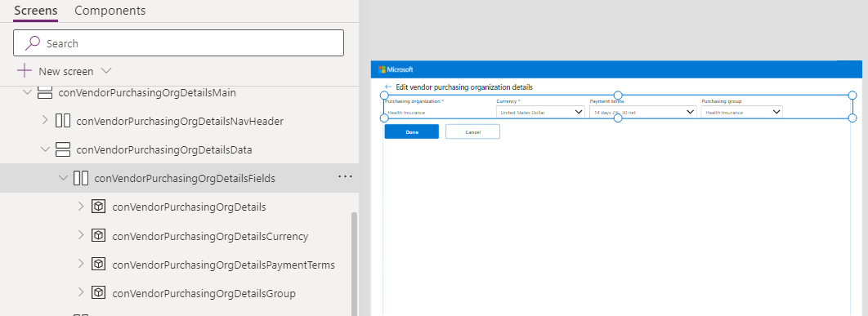Click the cube icon of conVendorPurchasingOrgDetailsPaymentTerms
The image size is (868, 316).
point(98,265)
